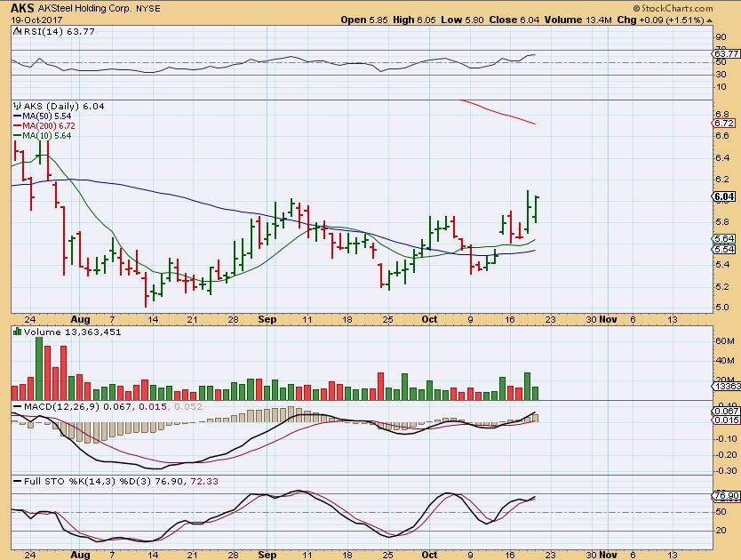Click the bold 6.04 last price tag

[x=725, y=196]
